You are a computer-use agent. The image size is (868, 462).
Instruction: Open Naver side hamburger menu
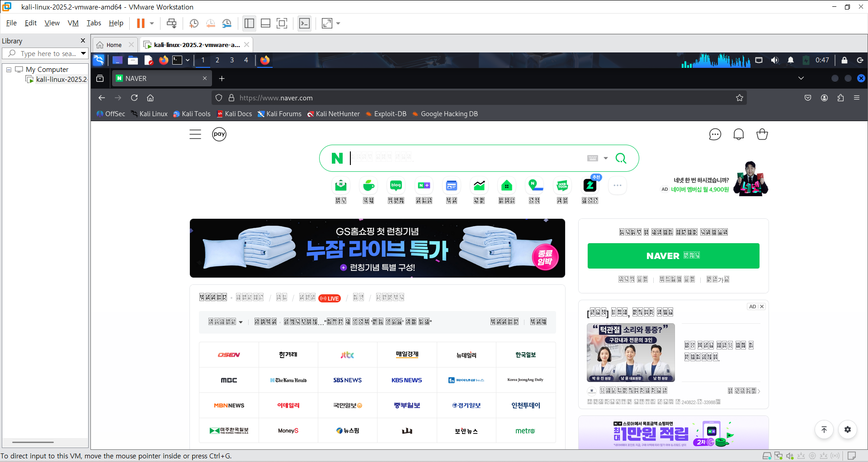195,134
